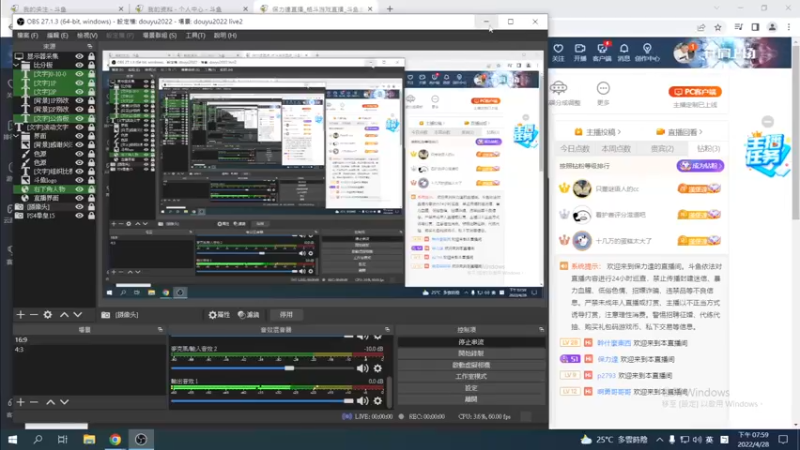Open settings gear for 輸出音效 1
This screenshot has height=450, width=800.
(x=378, y=401)
